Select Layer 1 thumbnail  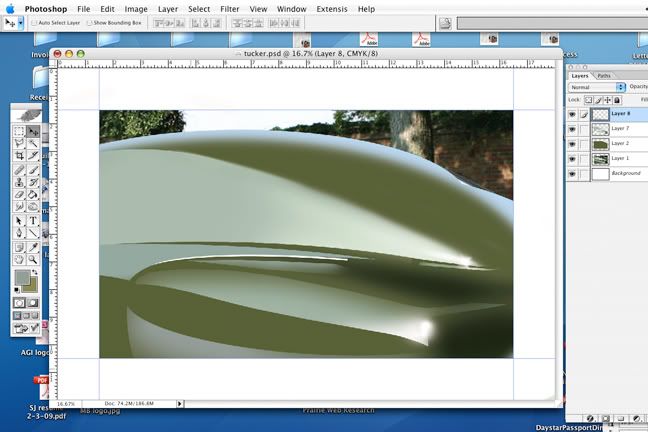[x=600, y=159]
